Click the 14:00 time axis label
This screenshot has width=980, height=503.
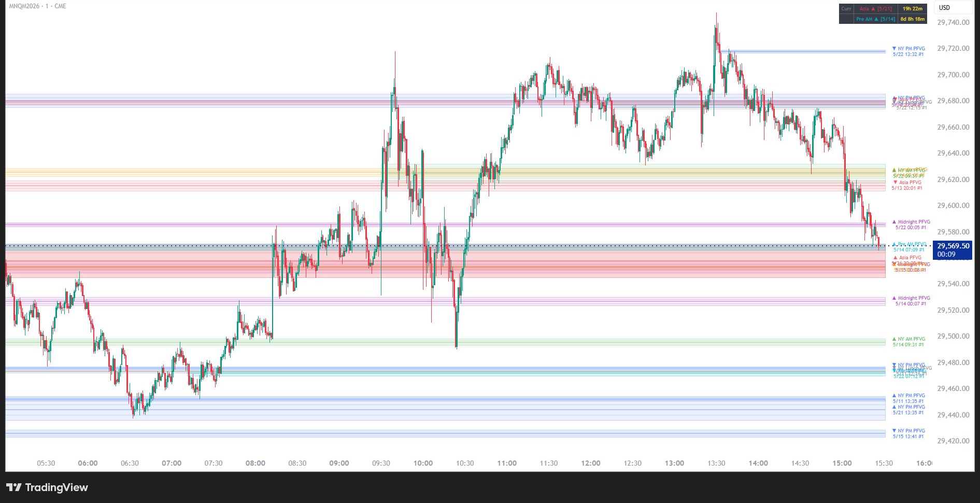758,463
